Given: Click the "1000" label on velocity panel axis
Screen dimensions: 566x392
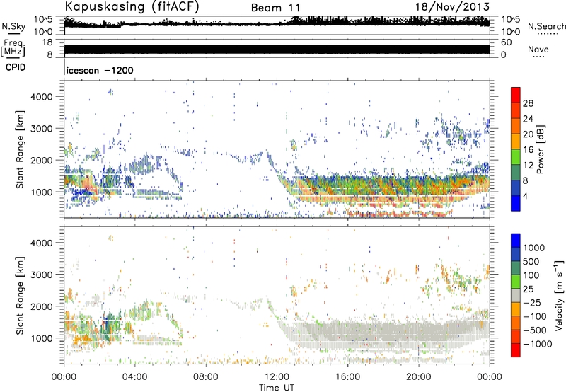Looking at the screenshot, I should [x=41, y=338].
